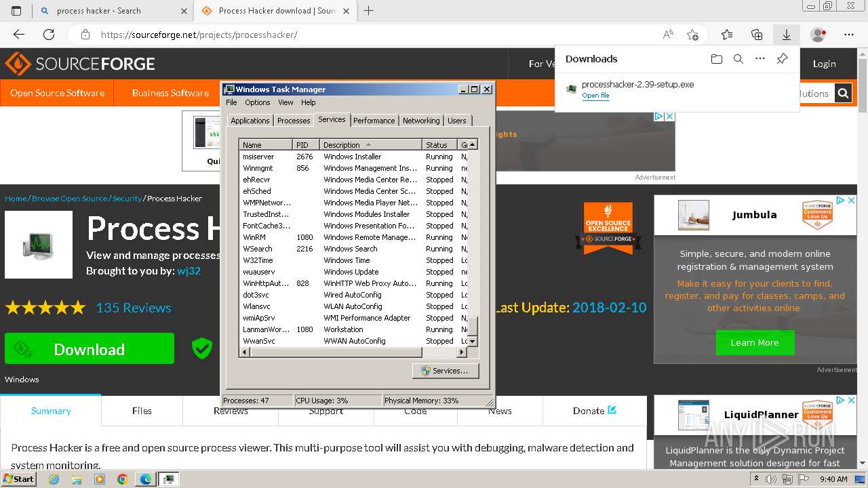Sort services by Status column
Viewport: 868px width, 488px height.
[x=440, y=144]
